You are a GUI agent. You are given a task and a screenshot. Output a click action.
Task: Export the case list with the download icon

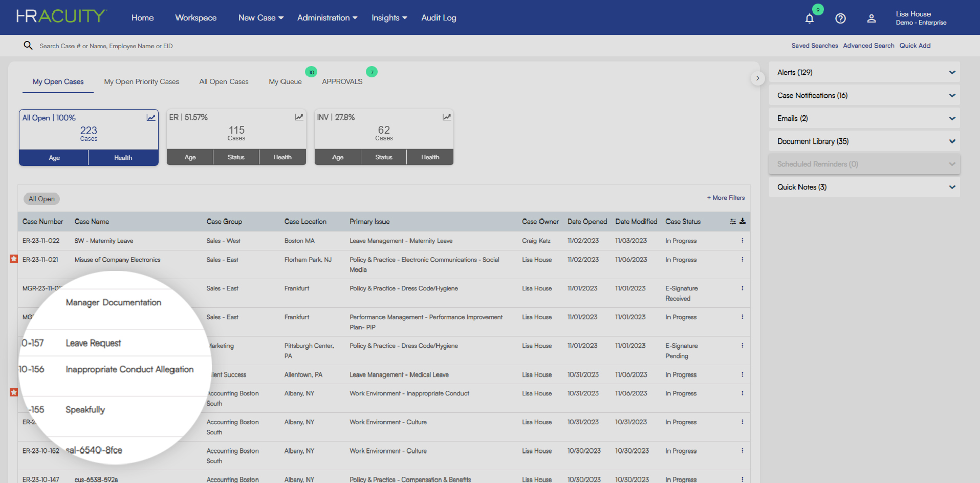743,221
